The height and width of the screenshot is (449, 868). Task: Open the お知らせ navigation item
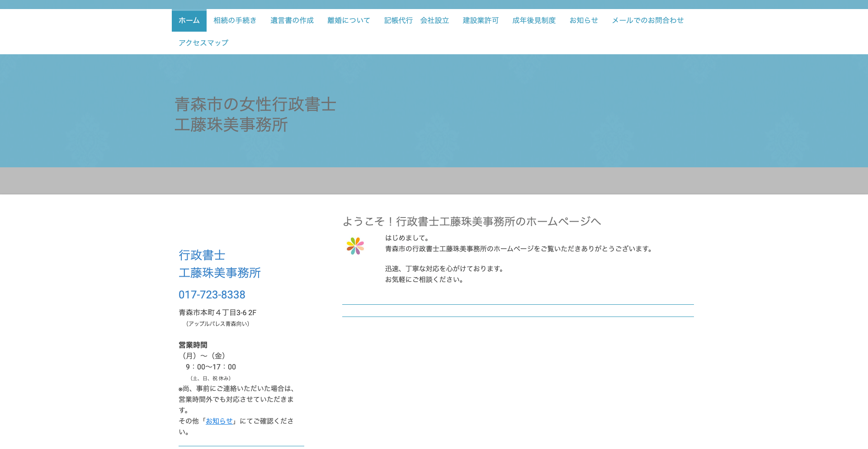584,20
